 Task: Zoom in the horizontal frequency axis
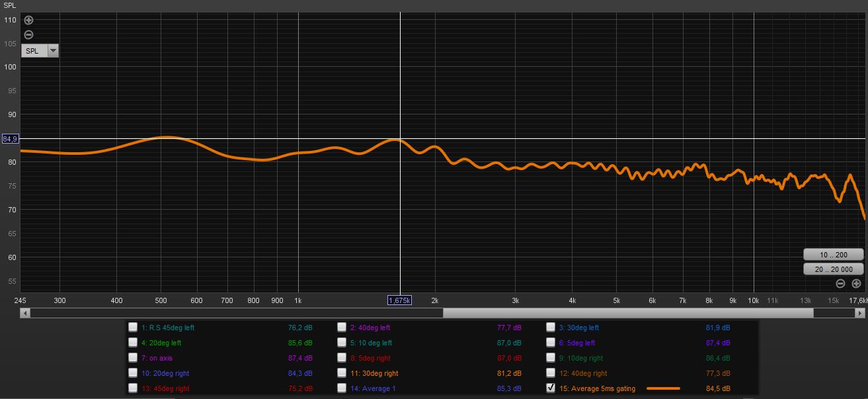(856, 284)
